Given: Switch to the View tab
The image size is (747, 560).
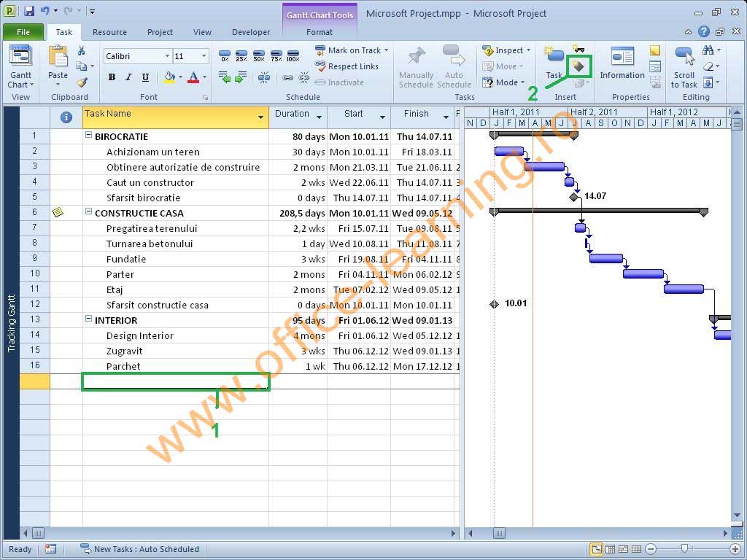Looking at the screenshot, I should click(x=202, y=32).
